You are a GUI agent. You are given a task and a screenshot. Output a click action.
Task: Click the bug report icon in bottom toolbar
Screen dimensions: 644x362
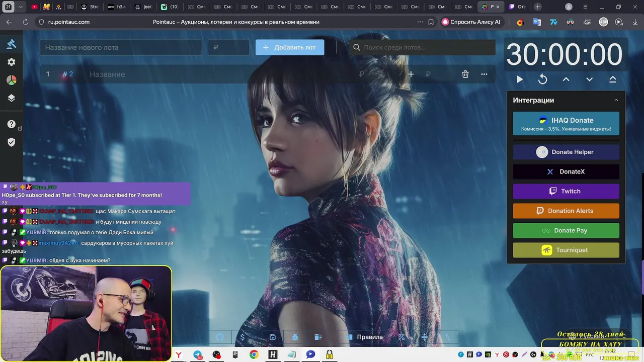(295, 337)
